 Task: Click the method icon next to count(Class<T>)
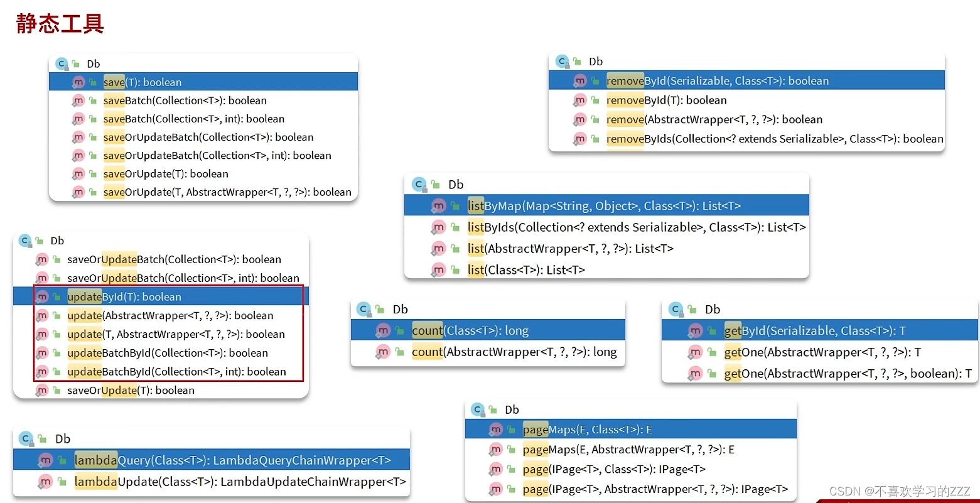383,330
